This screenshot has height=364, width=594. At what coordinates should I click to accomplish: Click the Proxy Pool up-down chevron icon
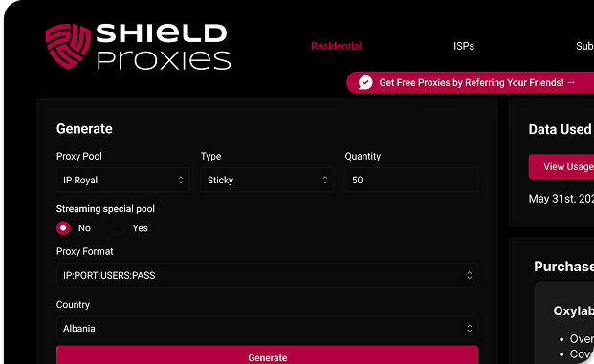[x=181, y=181]
